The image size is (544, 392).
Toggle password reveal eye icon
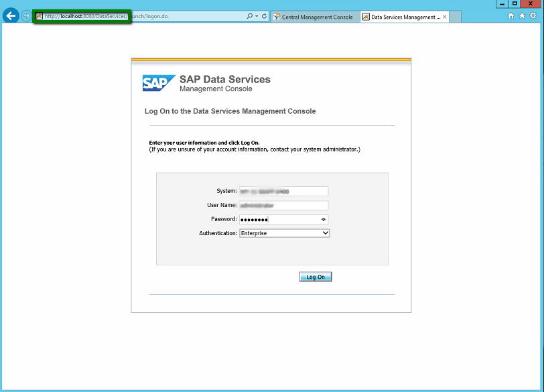click(x=324, y=219)
